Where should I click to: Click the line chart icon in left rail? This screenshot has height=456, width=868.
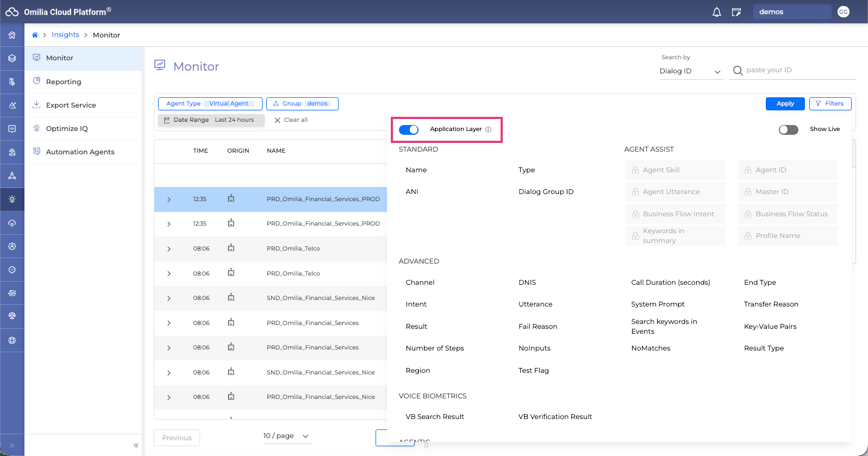tap(12, 105)
